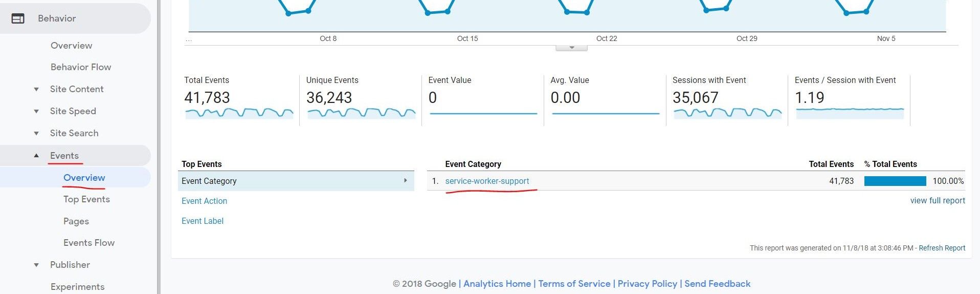Viewport: 980px width, 294px height.
Task: Expand the Site Speed arrow
Action: [36, 111]
